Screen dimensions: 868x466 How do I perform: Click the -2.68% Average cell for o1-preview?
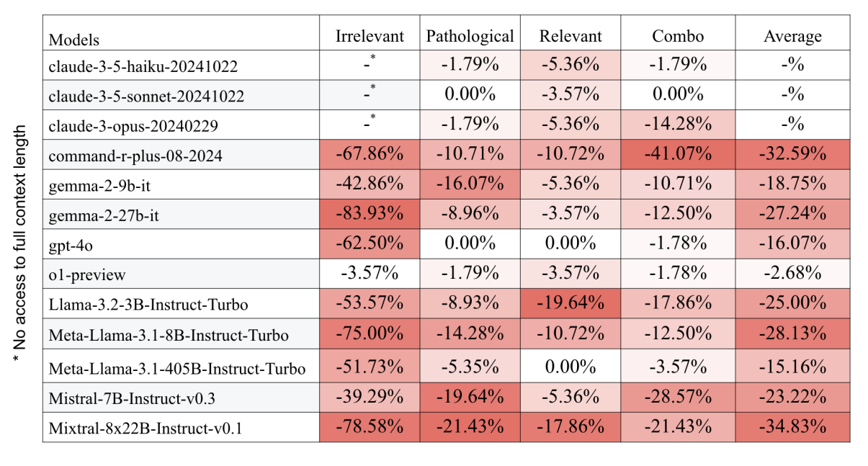[792, 274]
